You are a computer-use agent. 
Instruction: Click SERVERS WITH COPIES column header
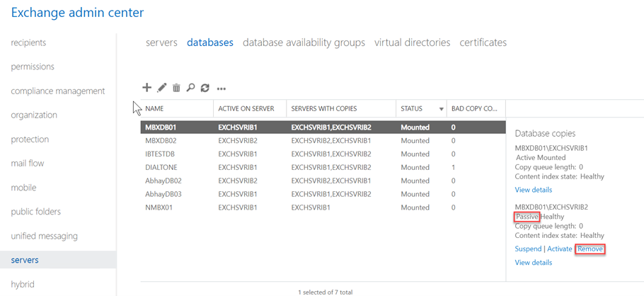pyautogui.click(x=341, y=109)
